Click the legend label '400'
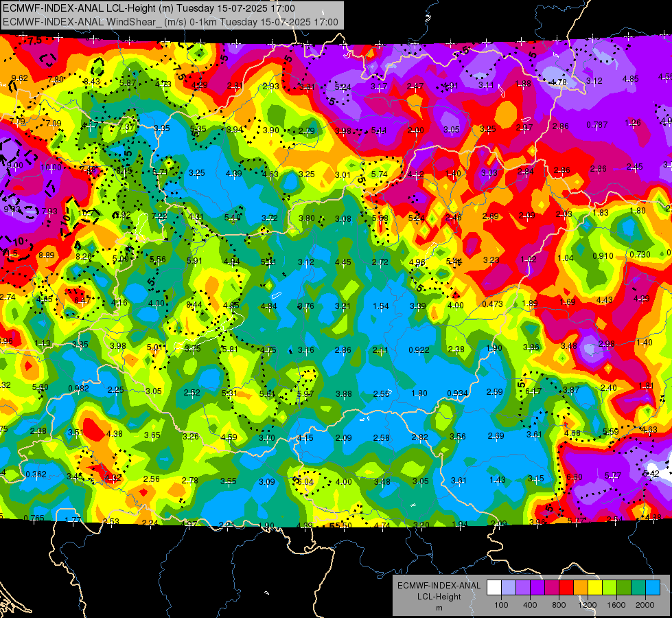This screenshot has width=672, height=618. pos(530,605)
